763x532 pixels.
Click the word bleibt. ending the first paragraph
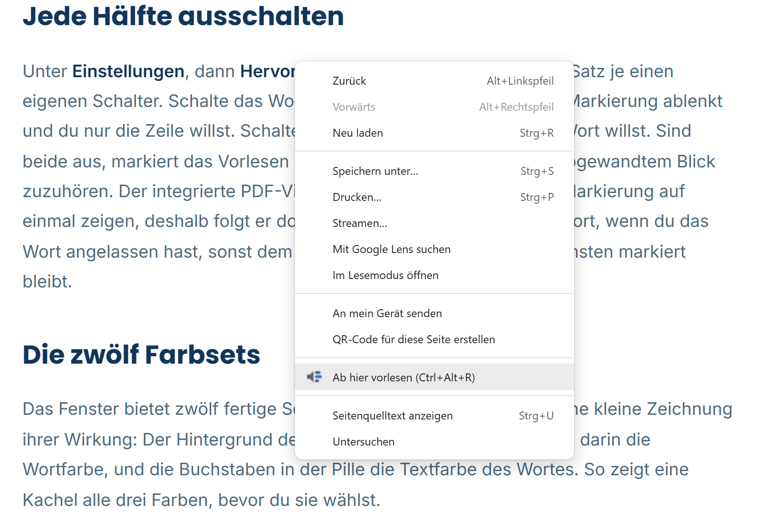click(47, 281)
